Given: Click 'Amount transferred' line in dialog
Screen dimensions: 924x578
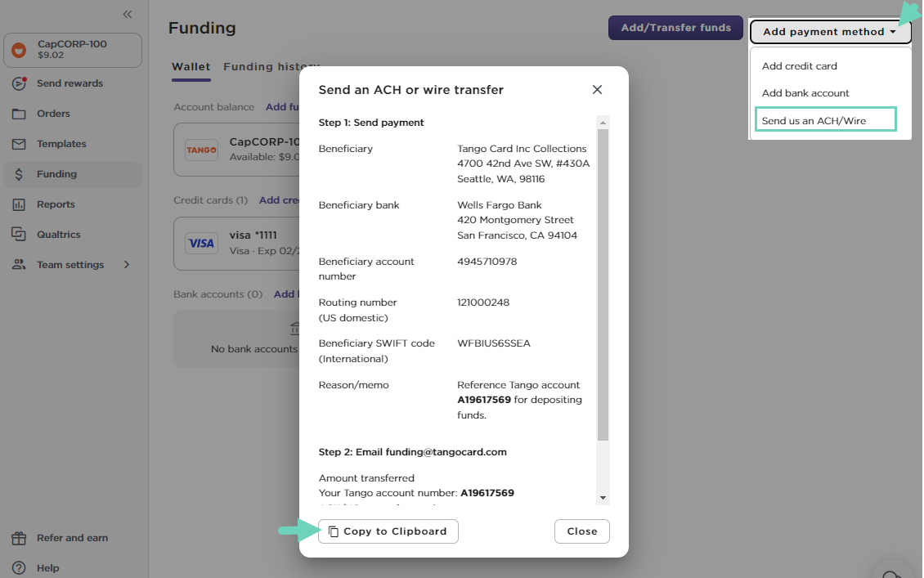Looking at the screenshot, I should coord(366,478).
